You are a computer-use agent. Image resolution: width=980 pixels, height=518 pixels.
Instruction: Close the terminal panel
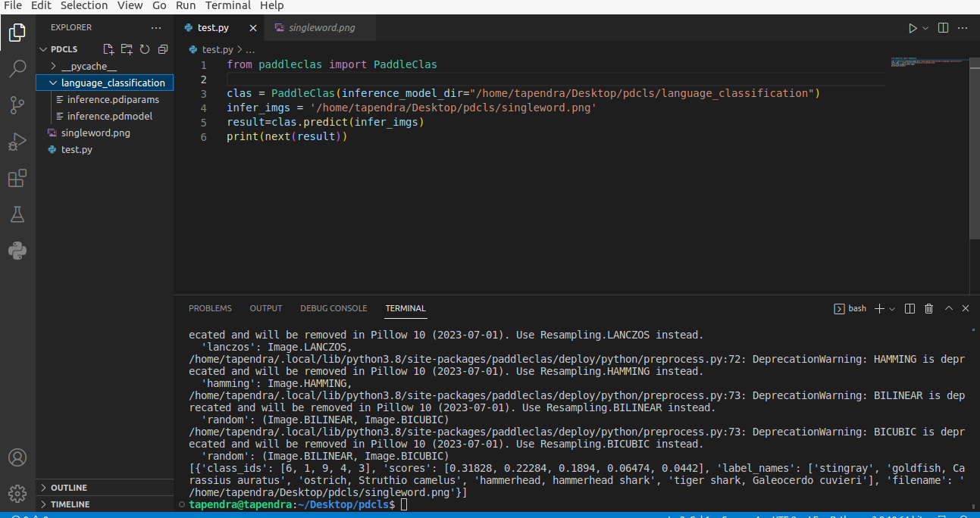click(966, 308)
